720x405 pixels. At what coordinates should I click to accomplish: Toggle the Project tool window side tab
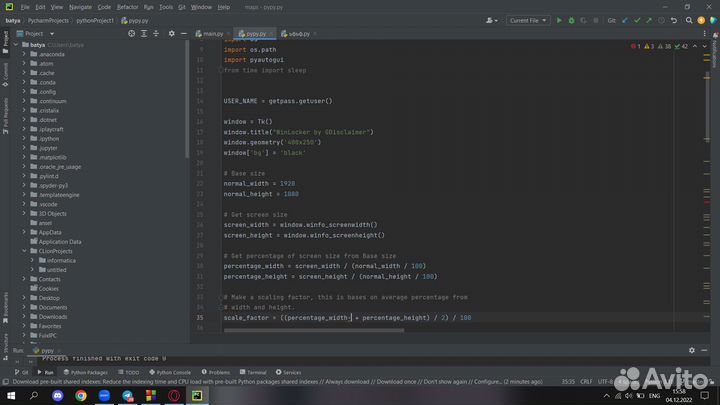[5, 39]
